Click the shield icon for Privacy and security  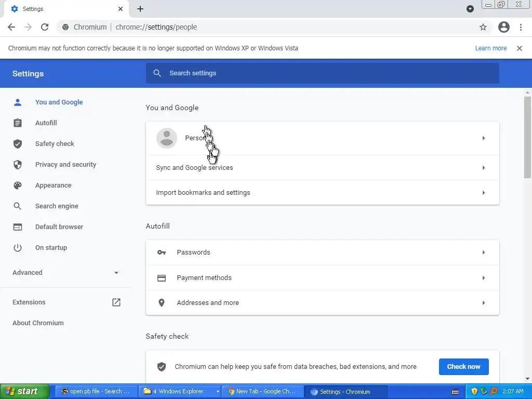pos(18,165)
